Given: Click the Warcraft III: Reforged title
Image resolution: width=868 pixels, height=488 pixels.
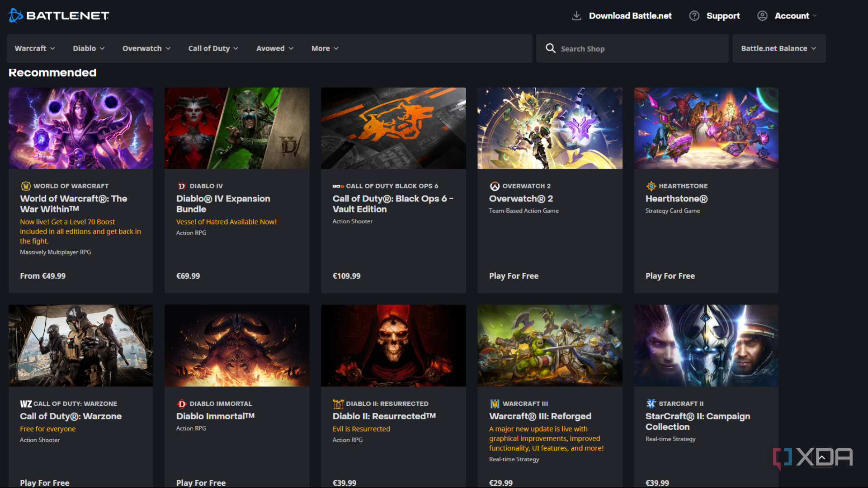Looking at the screenshot, I should tap(540, 416).
